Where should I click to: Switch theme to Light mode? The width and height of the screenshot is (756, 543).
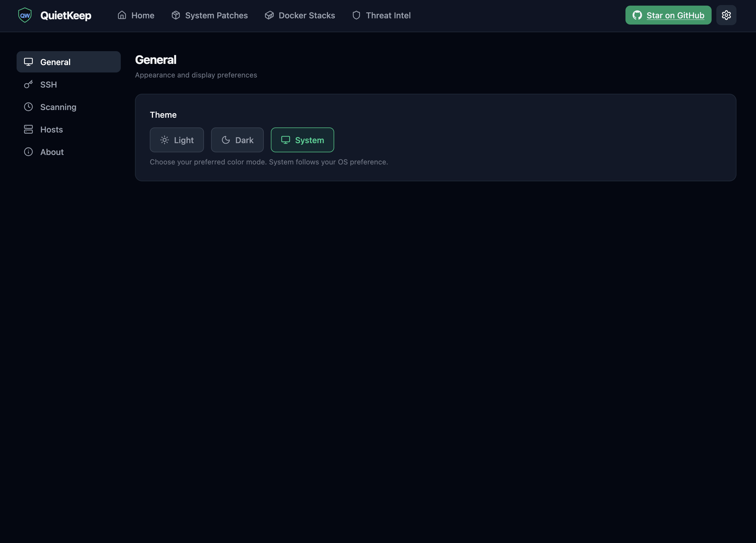pyautogui.click(x=177, y=140)
